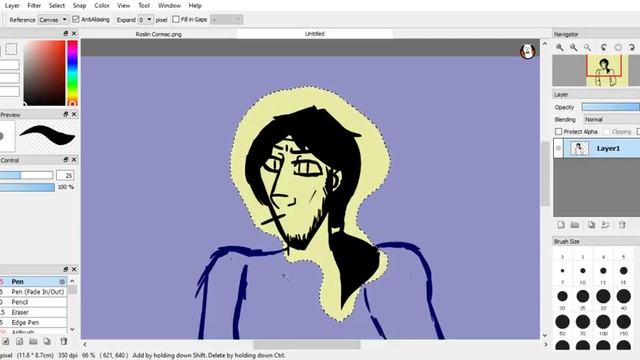Open the Blending Normal dropdown
This screenshot has width=640, height=360.
(611, 119)
